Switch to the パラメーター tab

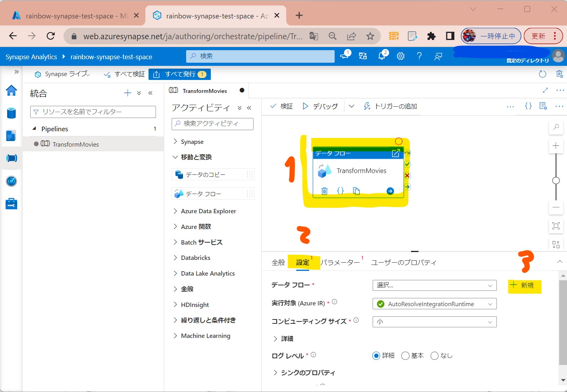click(340, 262)
